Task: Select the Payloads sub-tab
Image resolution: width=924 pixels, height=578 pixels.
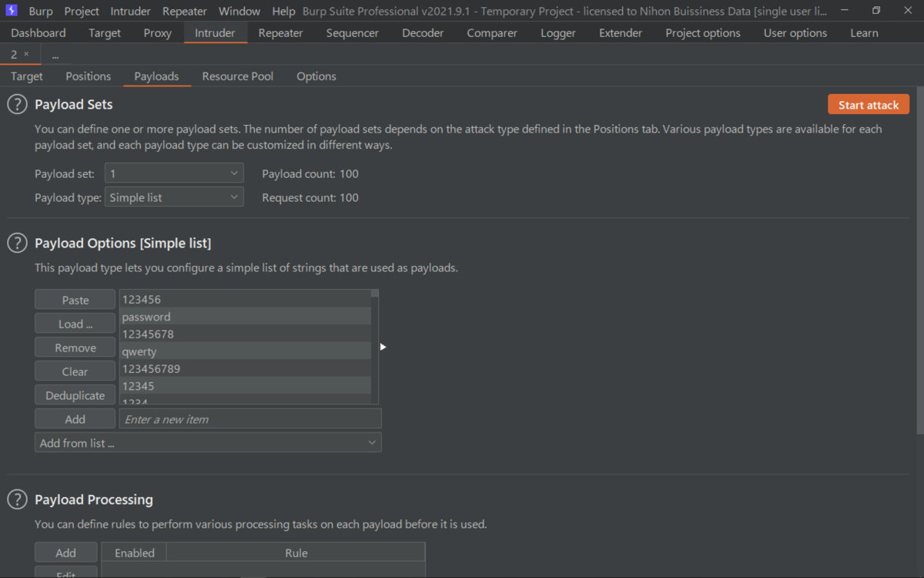Action: pos(156,76)
